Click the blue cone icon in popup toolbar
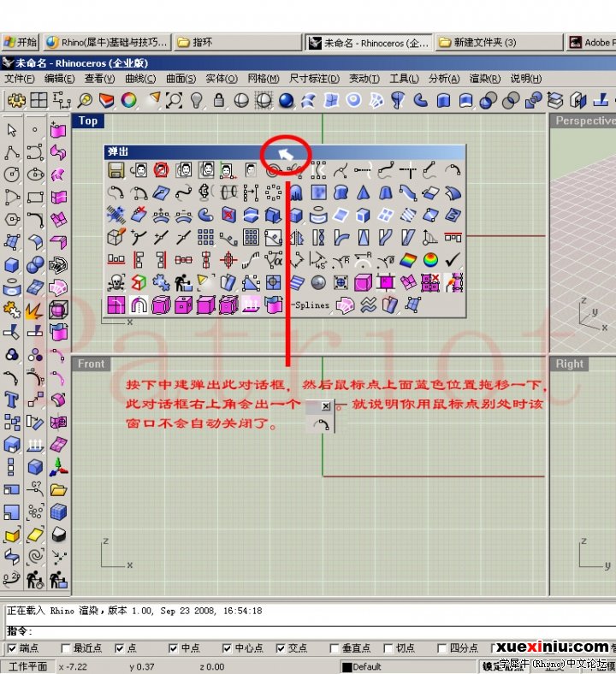 364,192
